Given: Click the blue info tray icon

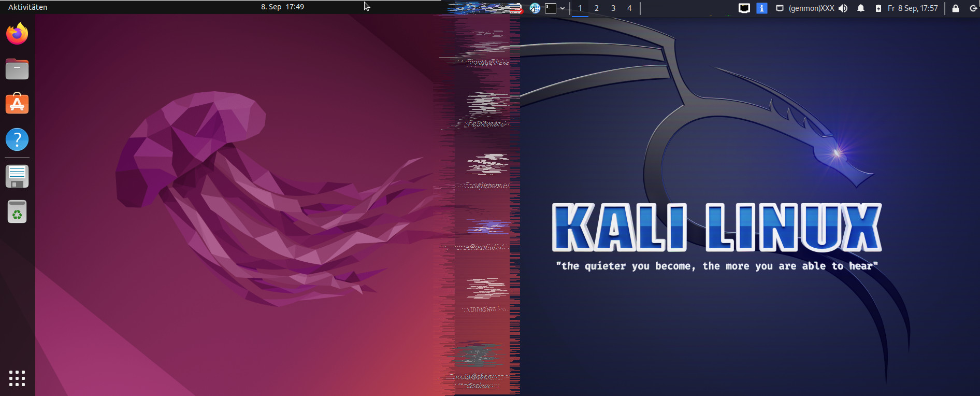Looking at the screenshot, I should [x=762, y=8].
